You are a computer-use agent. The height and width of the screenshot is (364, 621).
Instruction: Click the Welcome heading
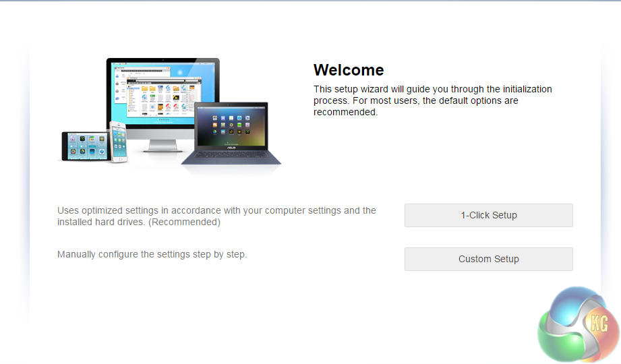[349, 70]
